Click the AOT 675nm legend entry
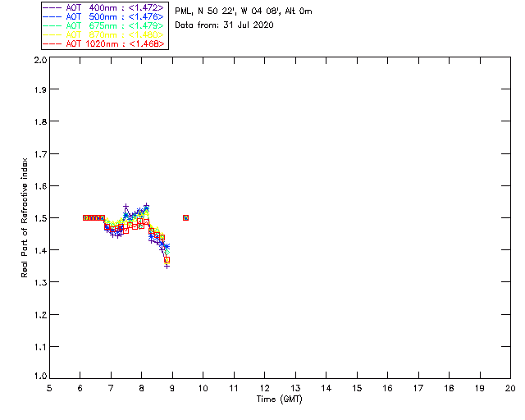 point(103,25)
